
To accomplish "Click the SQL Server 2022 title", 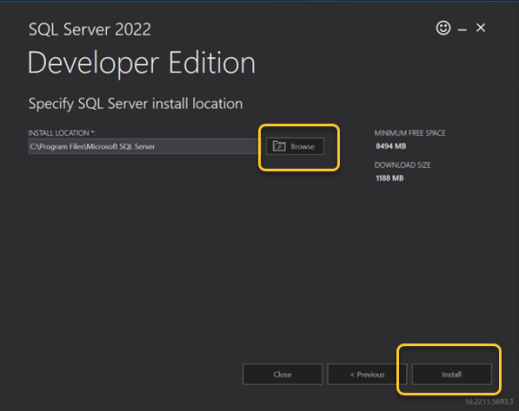I will 90,29.
